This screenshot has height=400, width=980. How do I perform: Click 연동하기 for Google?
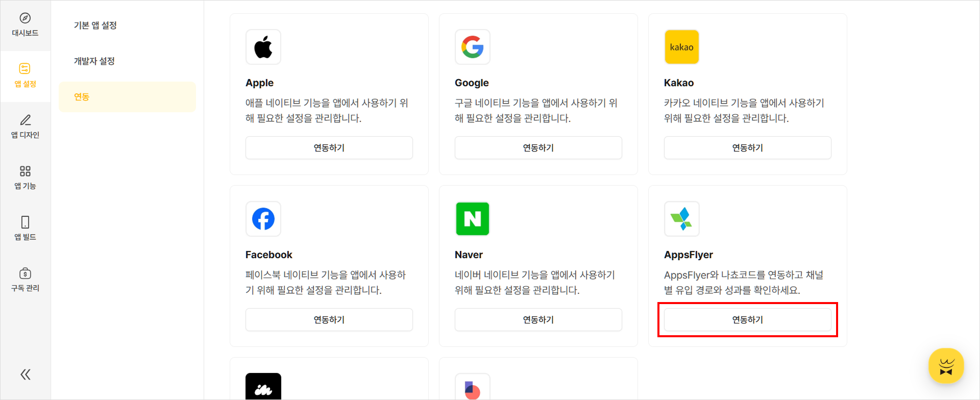click(538, 147)
